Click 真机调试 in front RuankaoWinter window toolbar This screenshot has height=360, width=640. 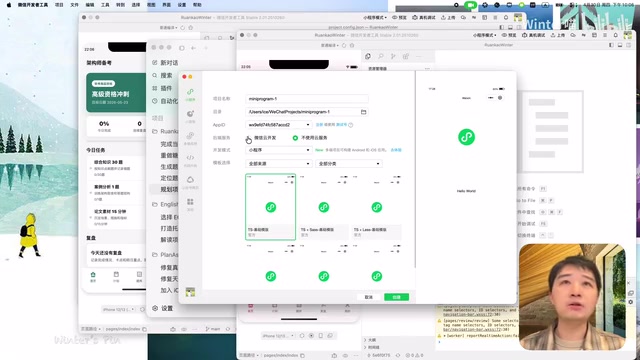pos(534,35)
